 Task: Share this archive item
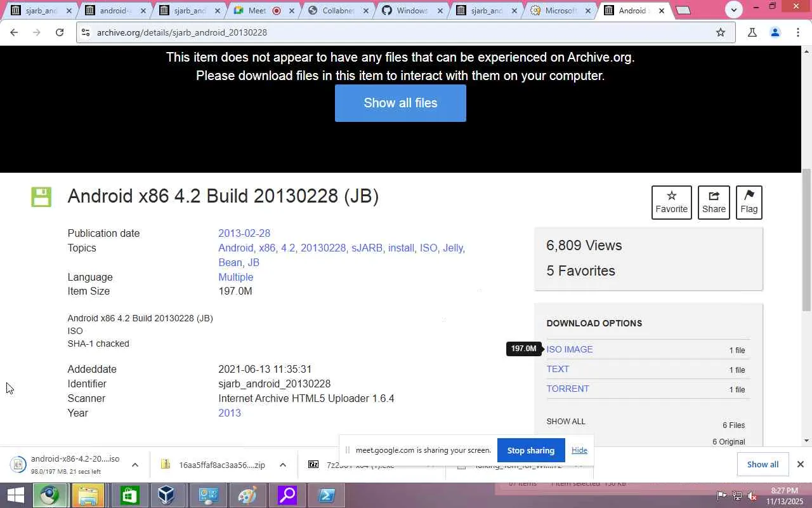[714, 203]
